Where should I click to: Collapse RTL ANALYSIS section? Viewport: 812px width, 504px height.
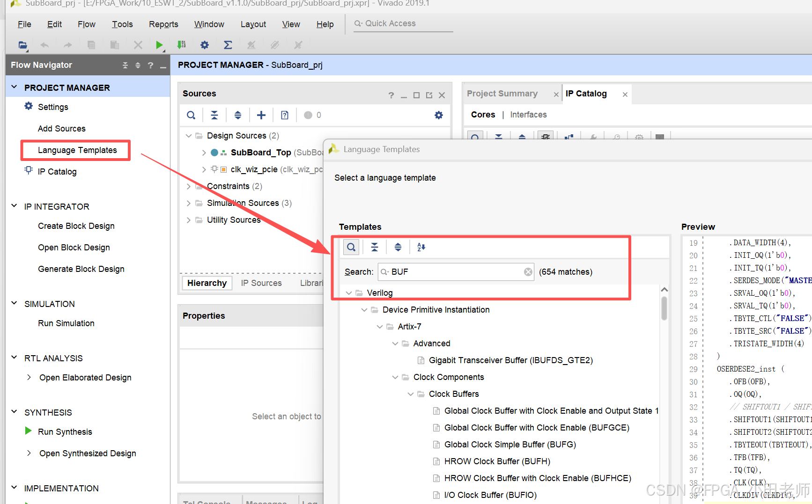(x=14, y=358)
